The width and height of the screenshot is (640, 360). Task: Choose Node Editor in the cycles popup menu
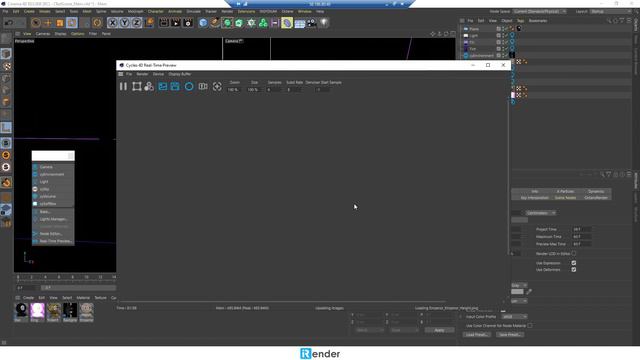coord(53,234)
